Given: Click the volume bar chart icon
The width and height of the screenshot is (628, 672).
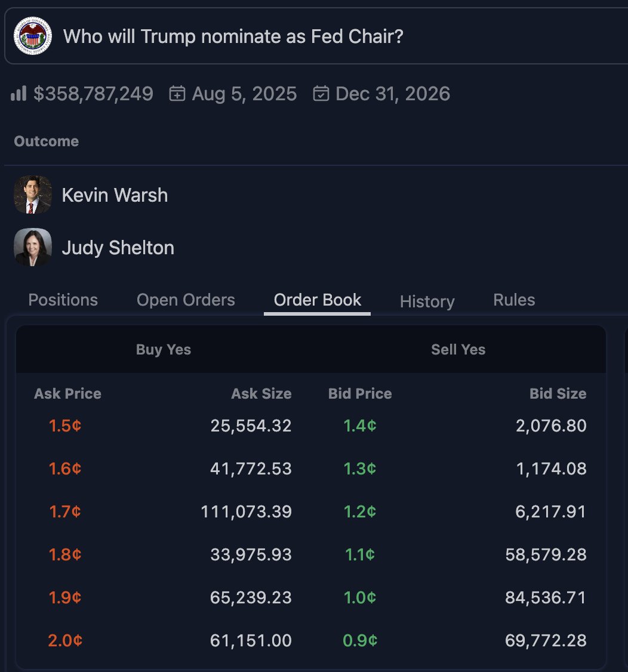Looking at the screenshot, I should (19, 94).
